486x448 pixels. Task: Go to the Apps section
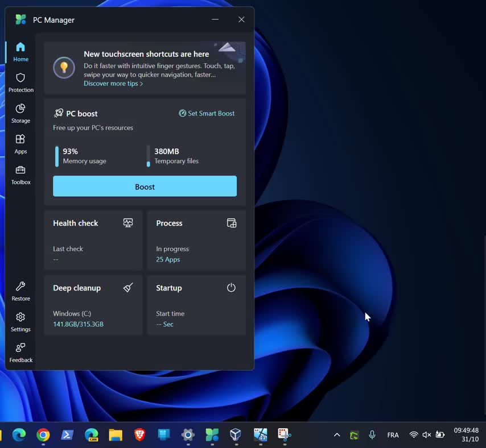coord(20,144)
